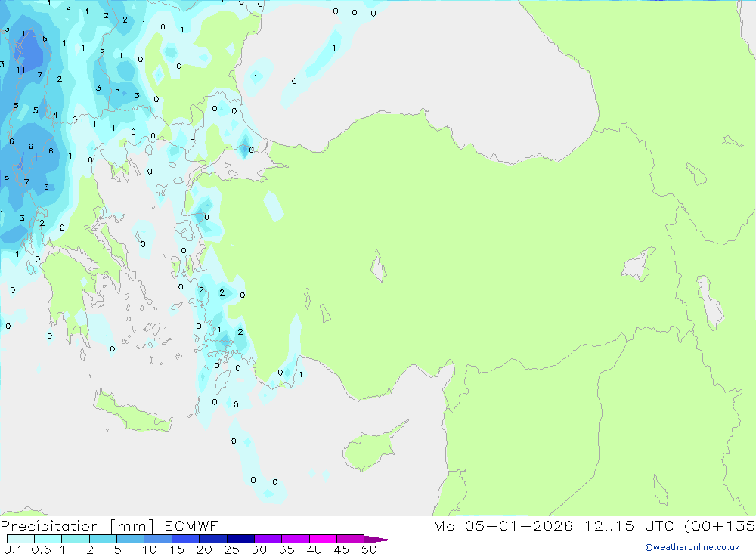The width and height of the screenshot is (756, 554).
Task: Click the ECMWF model label
Action: 191,526
